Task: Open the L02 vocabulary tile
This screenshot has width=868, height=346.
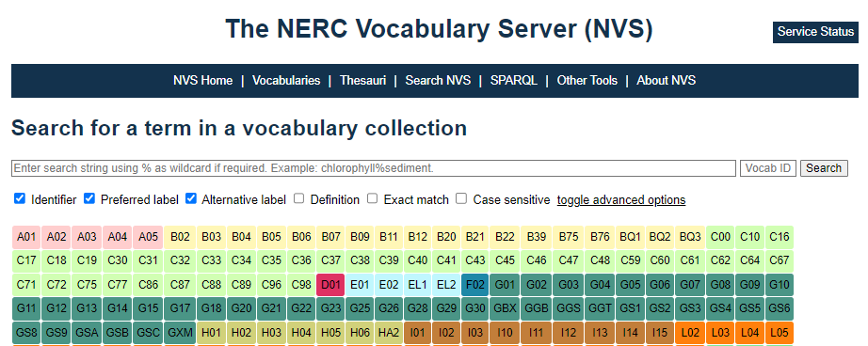Action: 690,333
